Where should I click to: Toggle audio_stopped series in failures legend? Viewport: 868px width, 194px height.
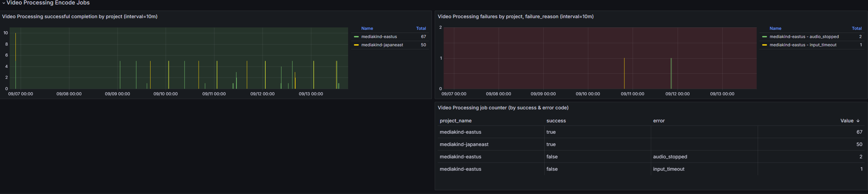coord(804,37)
